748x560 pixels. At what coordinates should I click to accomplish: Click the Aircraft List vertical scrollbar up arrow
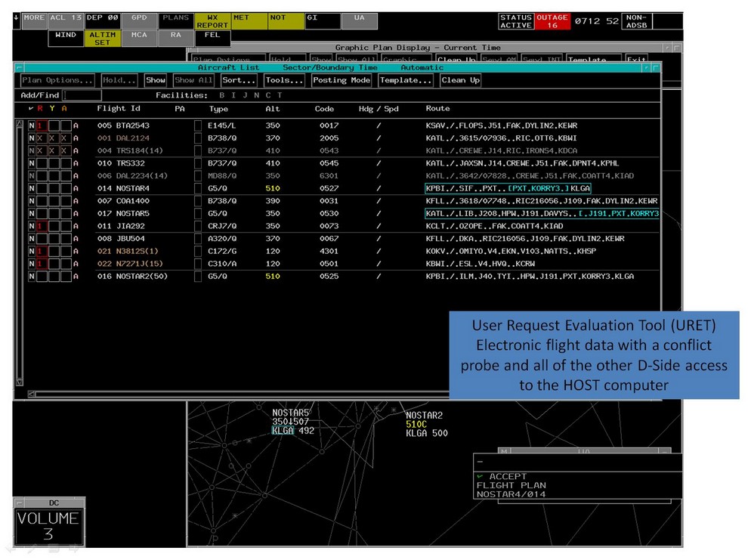(x=20, y=124)
